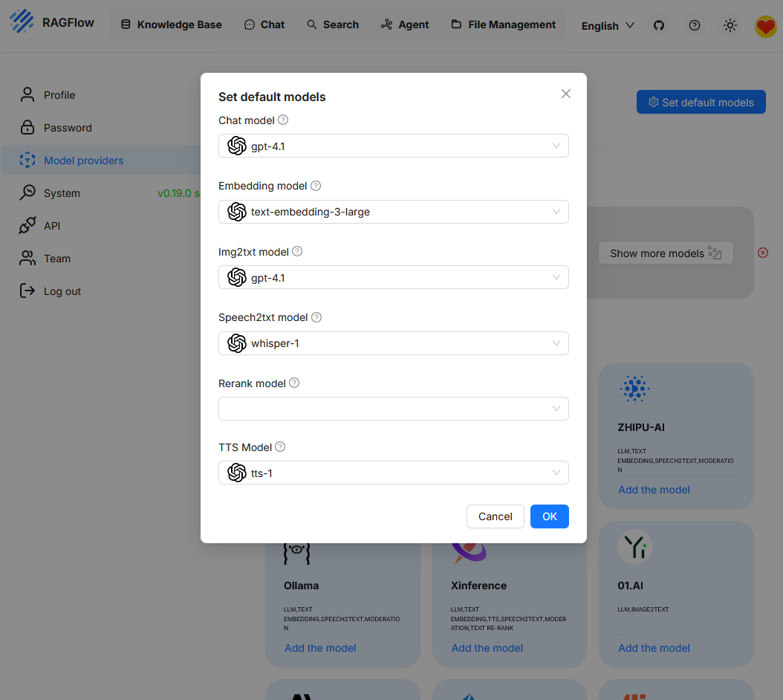Image resolution: width=783 pixels, height=700 pixels.
Task: Open the Embedding model dropdown
Action: [x=393, y=212]
